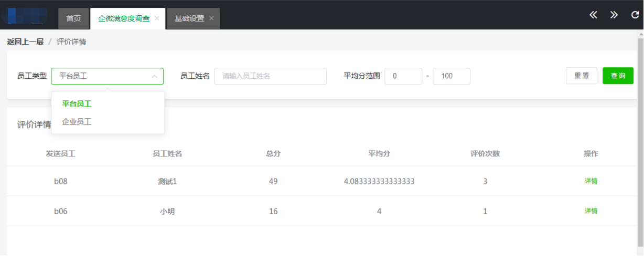Switch to the 首页 tab
The width and height of the screenshot is (644, 261).
(x=73, y=18)
